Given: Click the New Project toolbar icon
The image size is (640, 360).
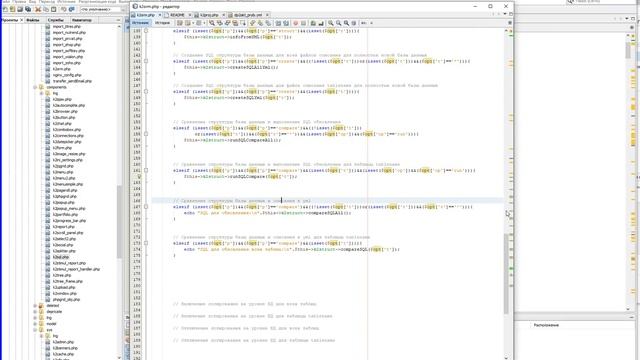Looking at the screenshot, I should [13, 9].
